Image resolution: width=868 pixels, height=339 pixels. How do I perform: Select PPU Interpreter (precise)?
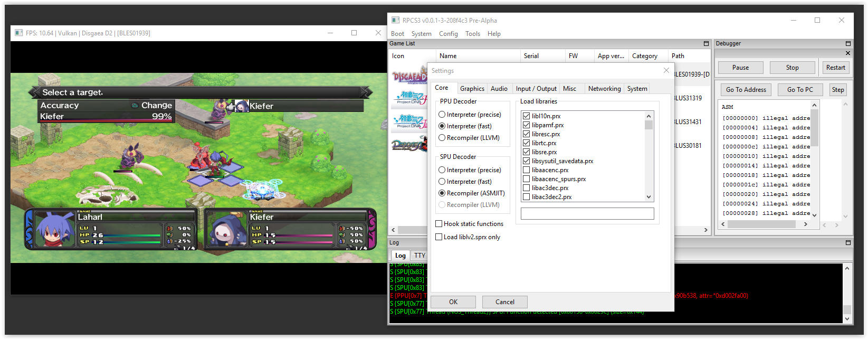click(470, 115)
